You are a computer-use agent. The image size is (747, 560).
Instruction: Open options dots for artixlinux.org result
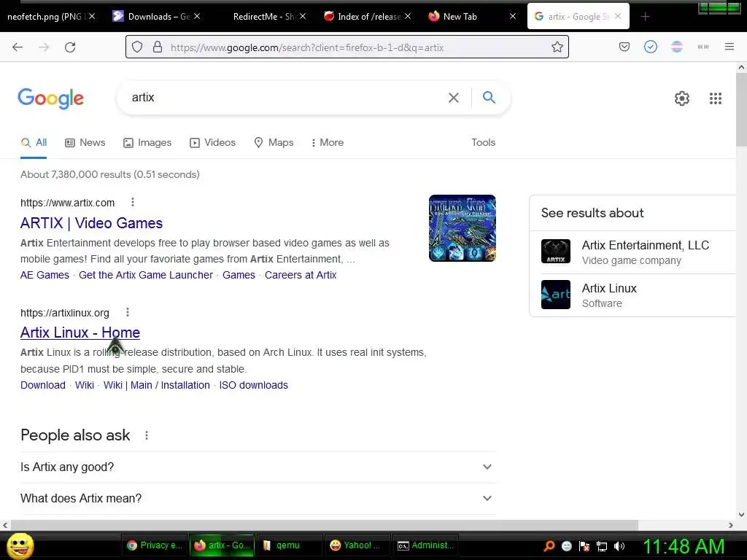127,312
